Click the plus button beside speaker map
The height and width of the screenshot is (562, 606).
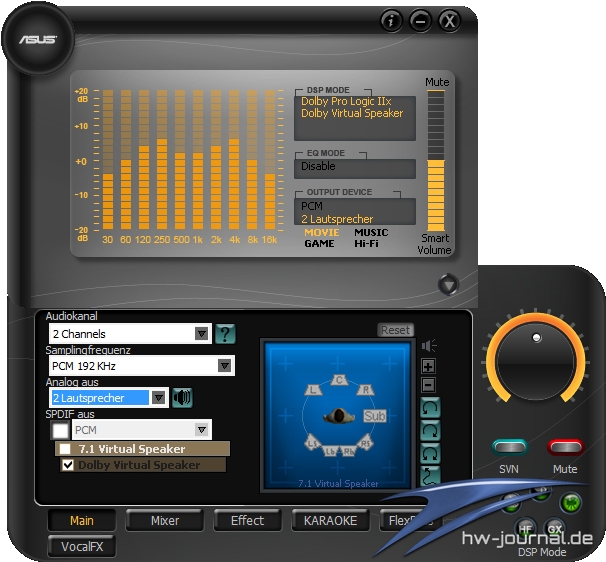pyautogui.click(x=428, y=366)
